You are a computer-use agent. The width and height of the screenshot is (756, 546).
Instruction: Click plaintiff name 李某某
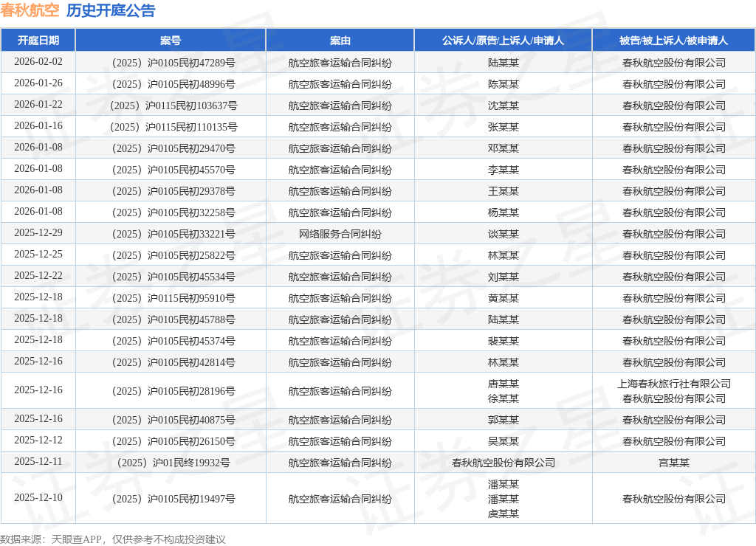coord(503,170)
